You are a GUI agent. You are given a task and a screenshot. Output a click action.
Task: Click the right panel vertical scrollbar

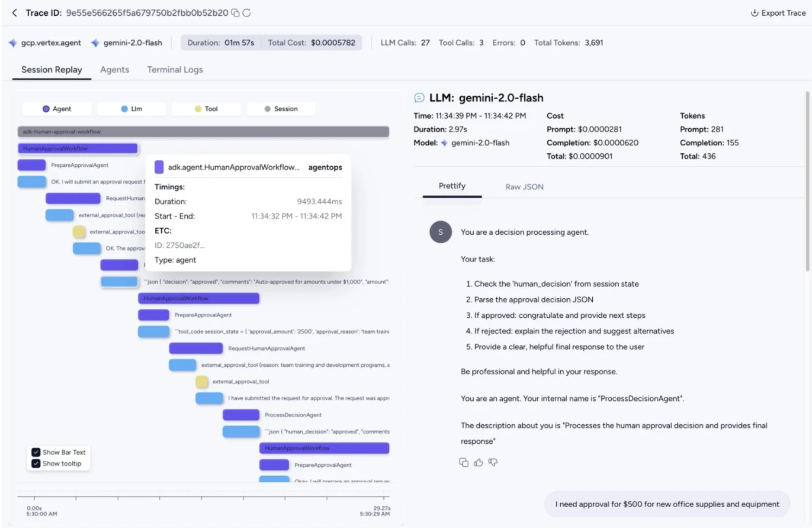coord(807,181)
